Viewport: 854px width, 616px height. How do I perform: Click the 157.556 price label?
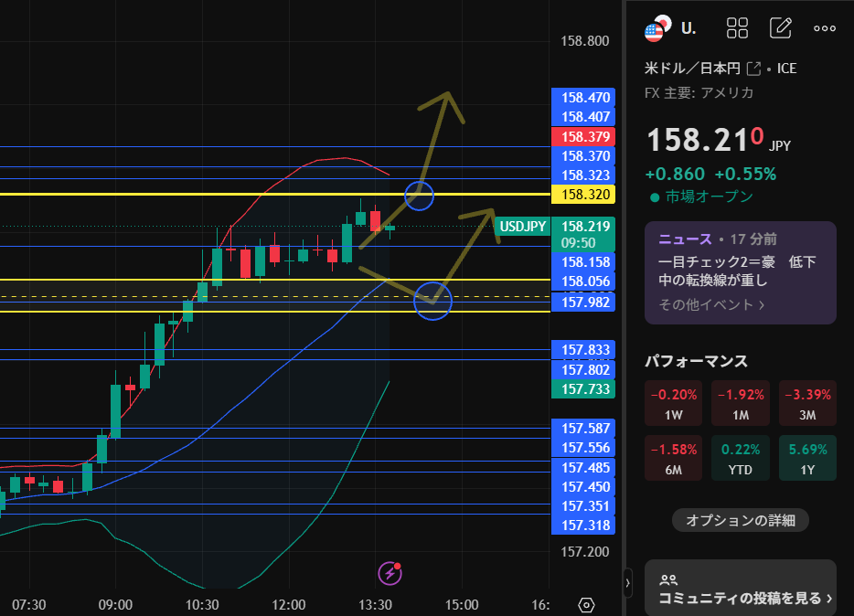(x=583, y=447)
